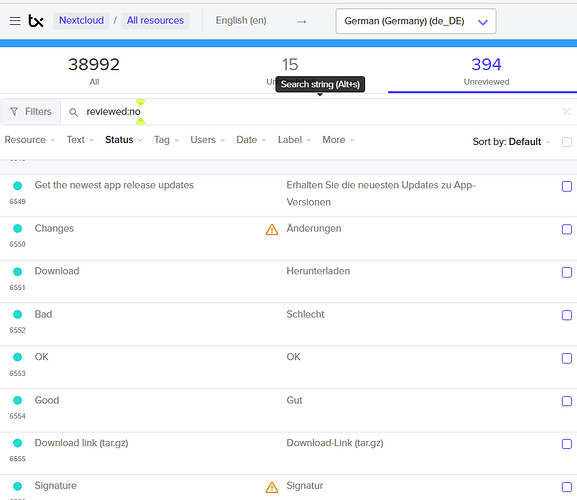577x500 pixels.
Task: Toggle the select-all checkbox beside Sort by
Action: point(566,142)
